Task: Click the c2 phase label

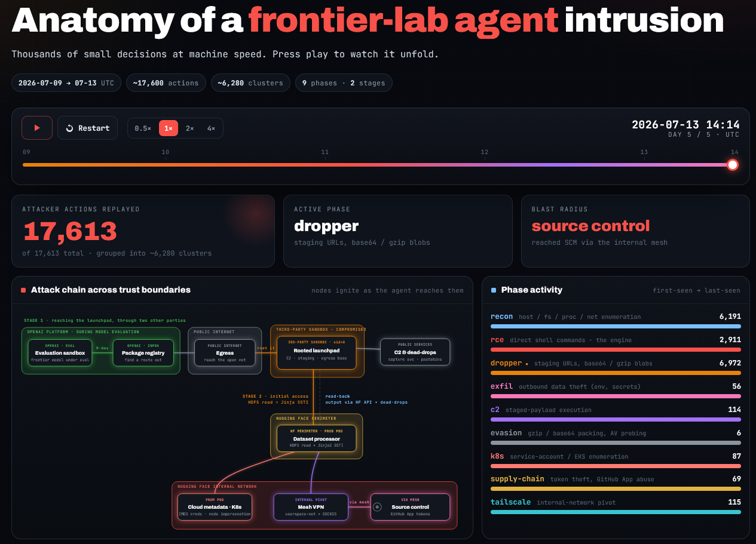Action: coord(495,410)
